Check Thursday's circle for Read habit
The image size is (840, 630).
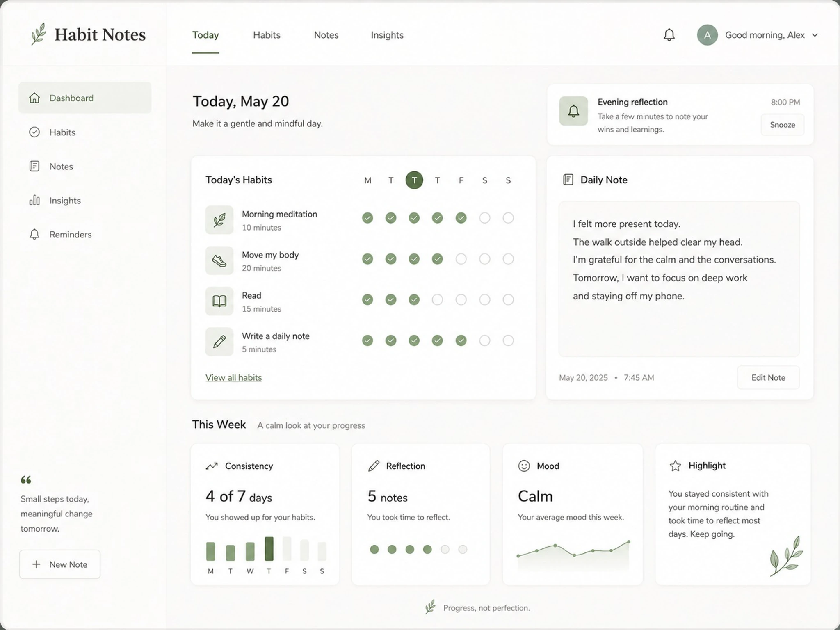[438, 299]
